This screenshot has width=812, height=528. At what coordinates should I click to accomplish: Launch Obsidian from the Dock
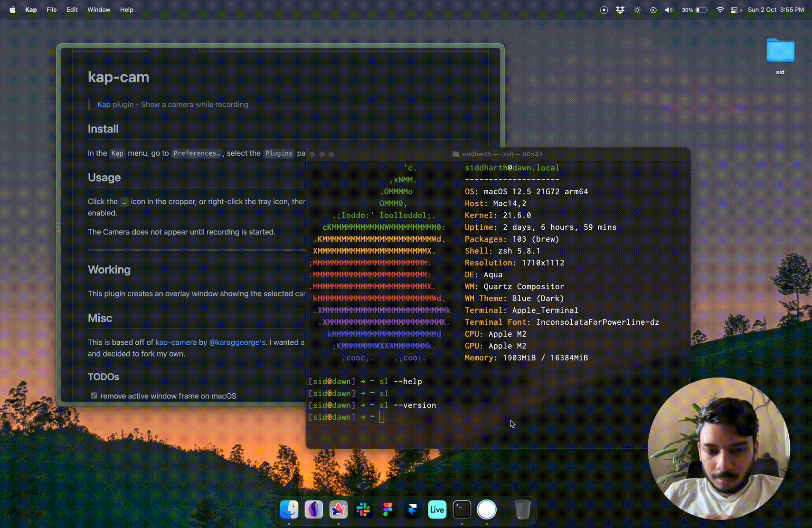[314, 509]
